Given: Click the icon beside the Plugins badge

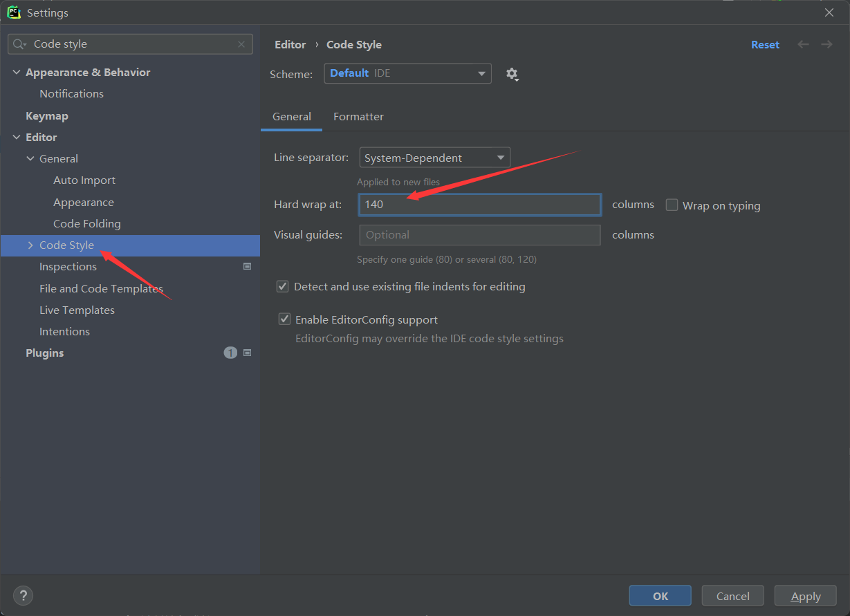Looking at the screenshot, I should click(x=247, y=353).
